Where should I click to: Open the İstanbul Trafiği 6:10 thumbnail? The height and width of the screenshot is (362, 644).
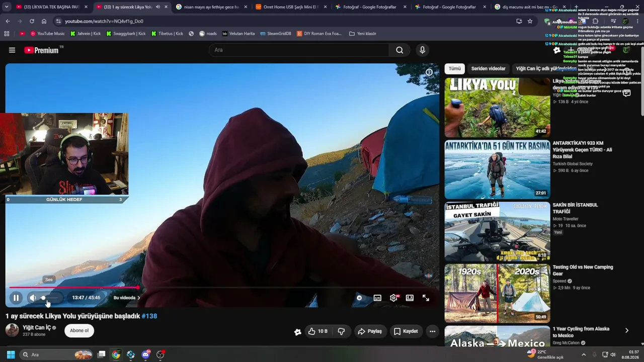point(497,232)
